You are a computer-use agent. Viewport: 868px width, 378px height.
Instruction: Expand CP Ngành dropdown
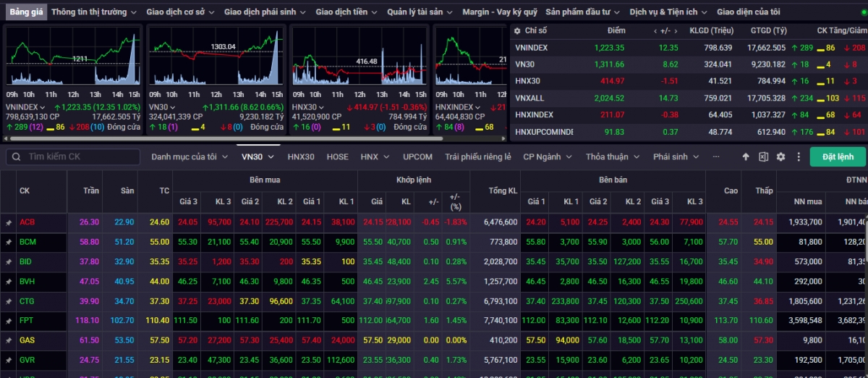tap(547, 157)
